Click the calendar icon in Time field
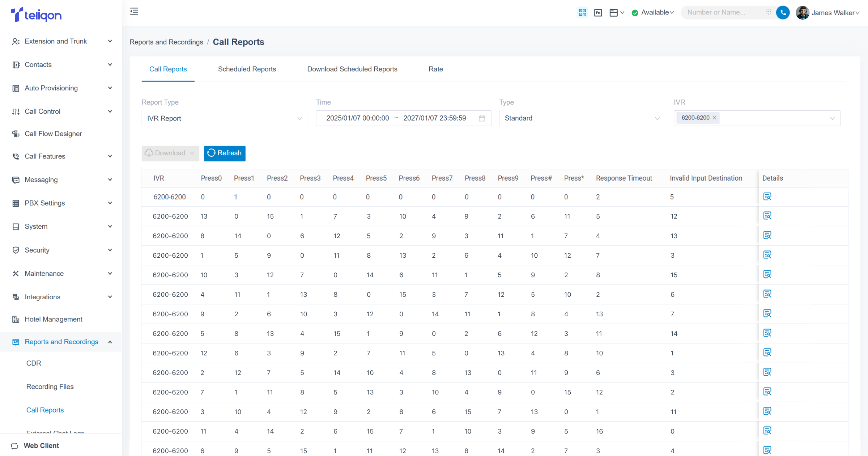 [482, 118]
